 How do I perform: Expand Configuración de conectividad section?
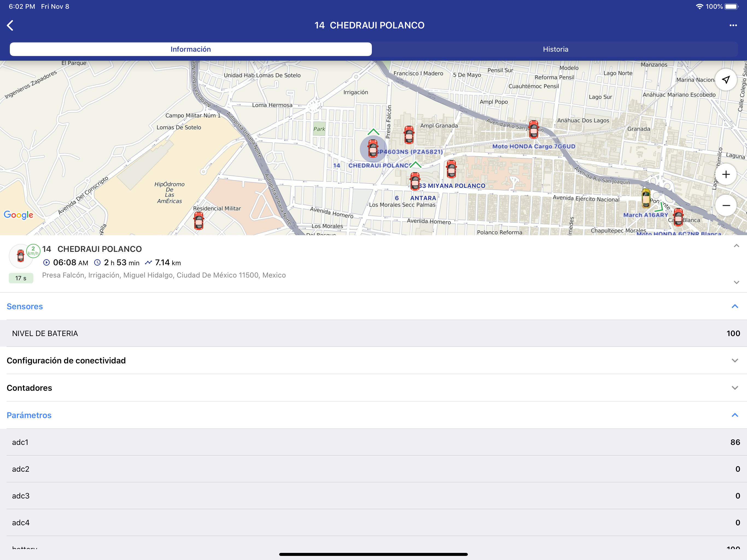(373, 360)
